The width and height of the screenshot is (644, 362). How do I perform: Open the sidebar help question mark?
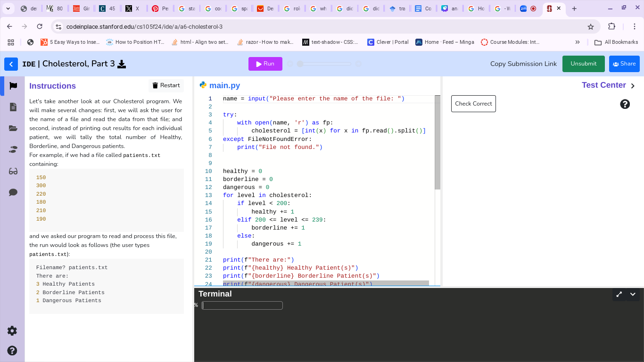(x=12, y=350)
